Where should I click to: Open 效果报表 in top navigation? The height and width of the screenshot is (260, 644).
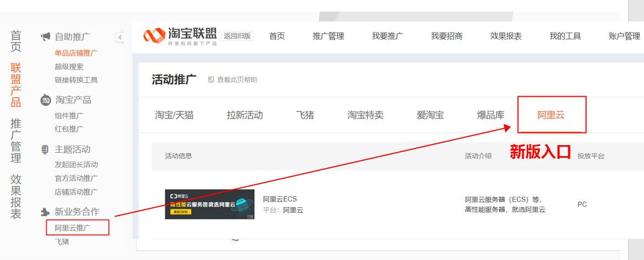click(506, 36)
